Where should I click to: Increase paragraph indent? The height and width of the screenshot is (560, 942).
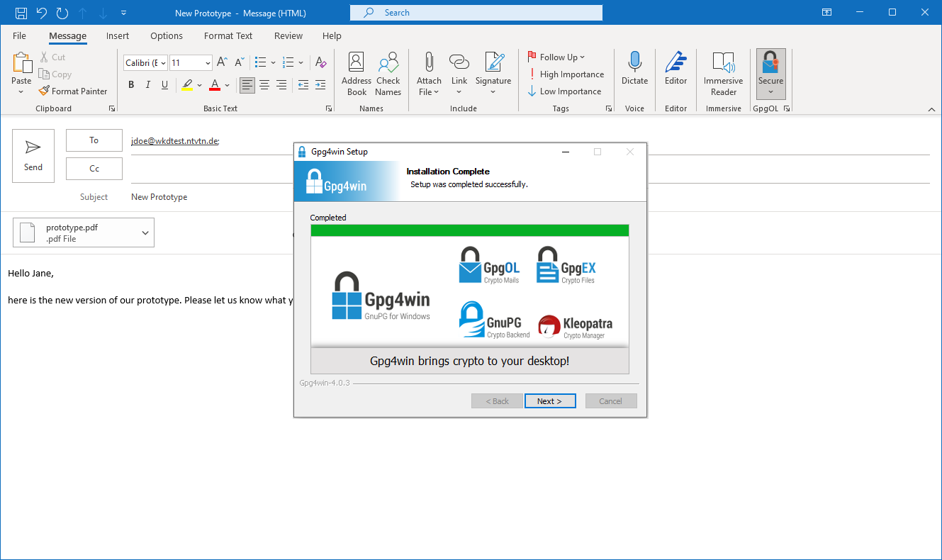320,85
